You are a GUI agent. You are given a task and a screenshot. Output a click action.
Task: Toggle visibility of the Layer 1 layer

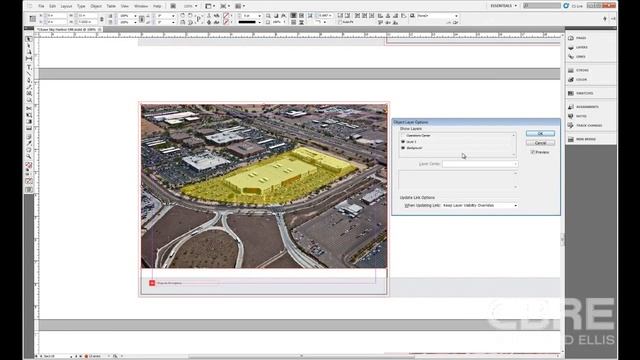(x=403, y=142)
